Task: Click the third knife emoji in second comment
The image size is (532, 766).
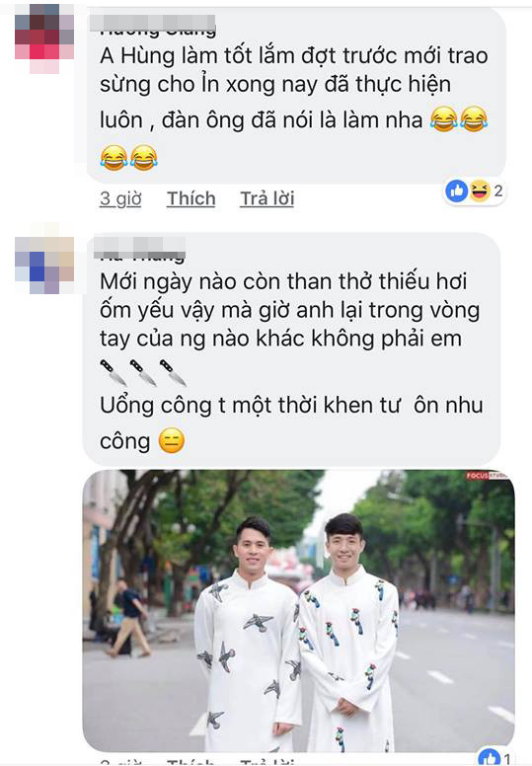Action: click(x=172, y=372)
